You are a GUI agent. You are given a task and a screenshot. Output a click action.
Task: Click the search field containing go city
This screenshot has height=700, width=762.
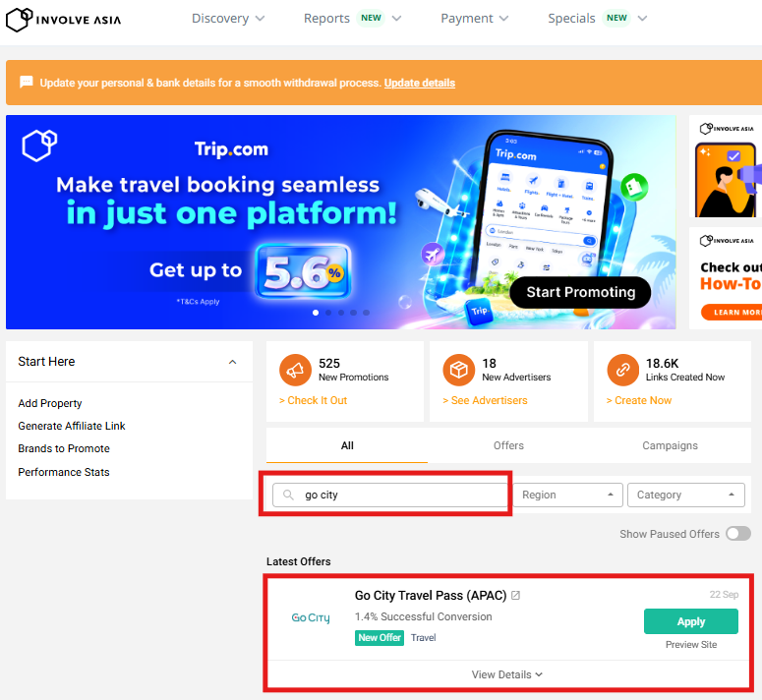[x=403, y=496]
